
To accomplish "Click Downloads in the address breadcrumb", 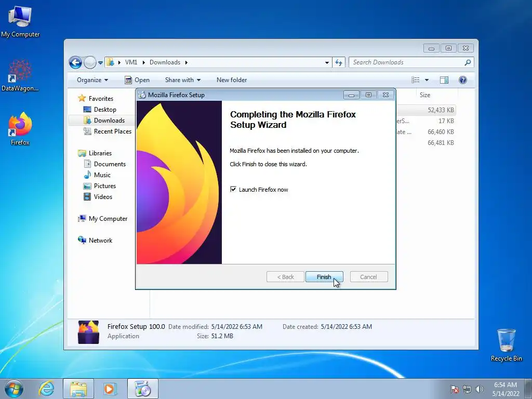I will (x=165, y=62).
